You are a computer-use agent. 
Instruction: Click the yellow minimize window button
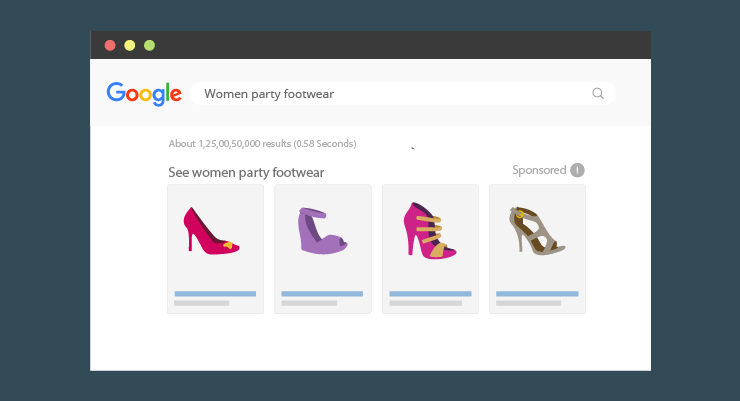click(x=130, y=45)
